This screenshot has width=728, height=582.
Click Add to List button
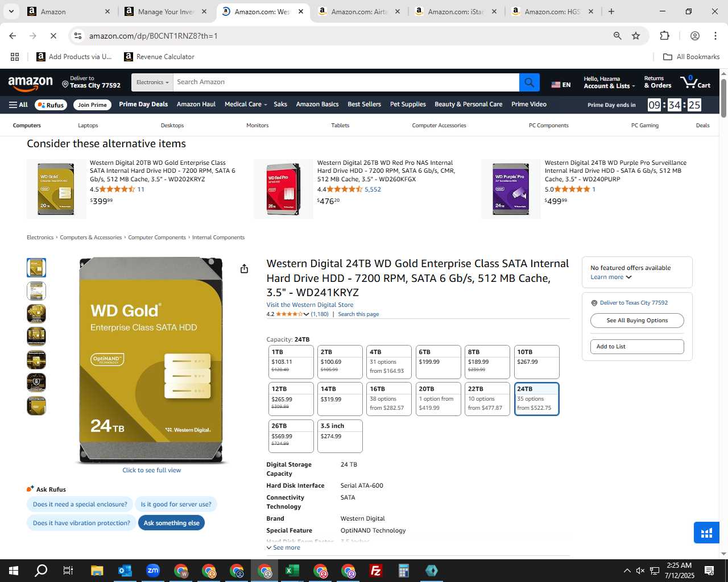tap(637, 347)
